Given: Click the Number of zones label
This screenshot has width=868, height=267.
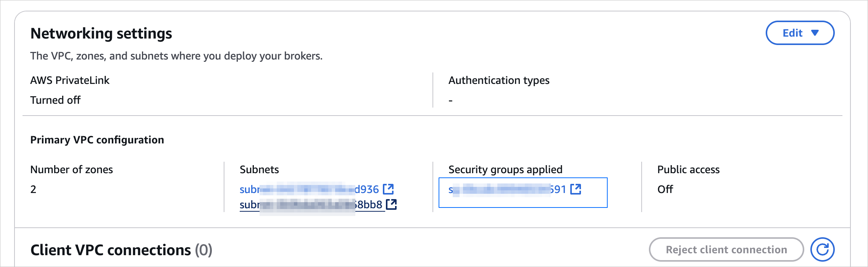Looking at the screenshot, I should click(71, 170).
